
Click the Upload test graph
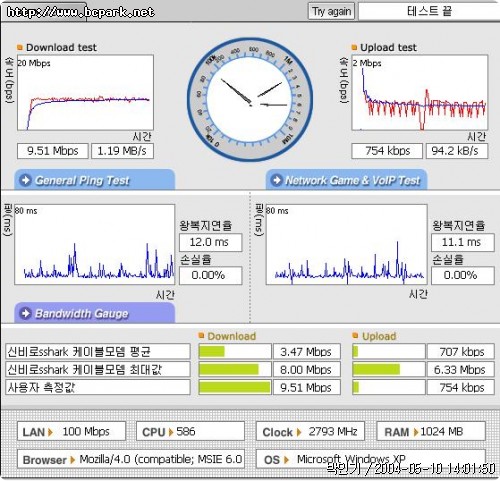pos(420,93)
